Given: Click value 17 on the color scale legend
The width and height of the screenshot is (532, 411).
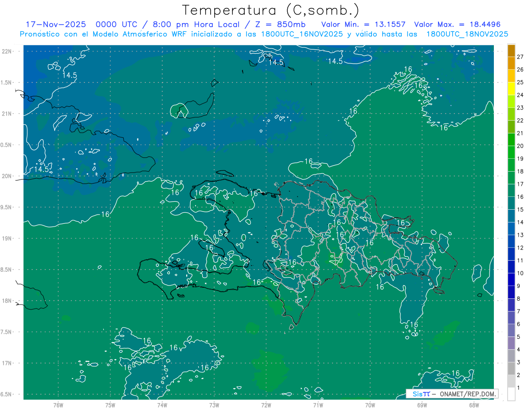Looking at the screenshot, I should [520, 184].
